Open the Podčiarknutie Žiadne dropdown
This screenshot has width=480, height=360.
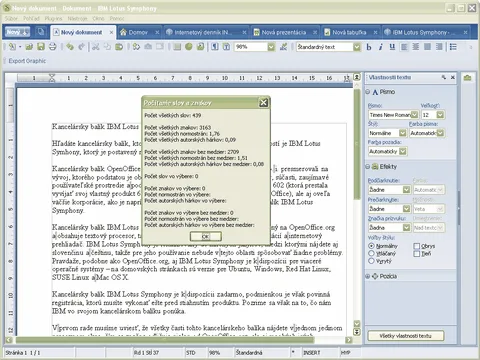coord(406,190)
